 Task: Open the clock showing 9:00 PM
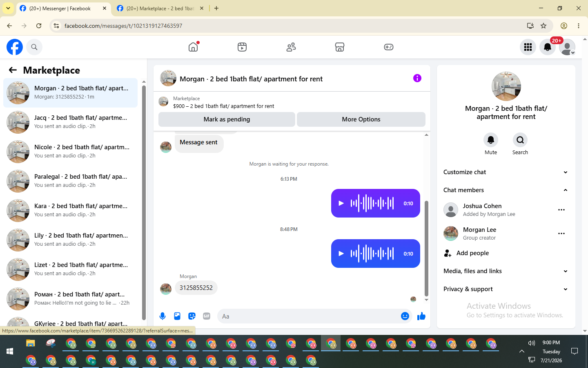point(551,343)
